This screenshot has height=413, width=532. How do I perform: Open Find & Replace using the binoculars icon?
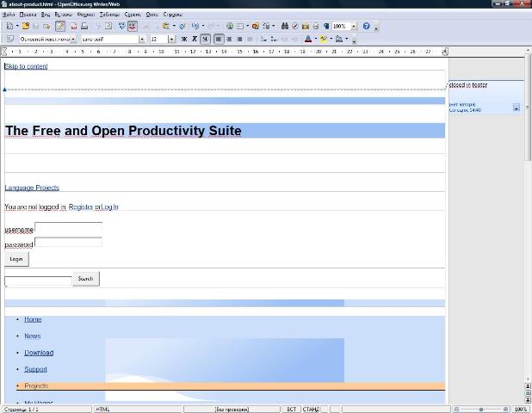pos(285,26)
